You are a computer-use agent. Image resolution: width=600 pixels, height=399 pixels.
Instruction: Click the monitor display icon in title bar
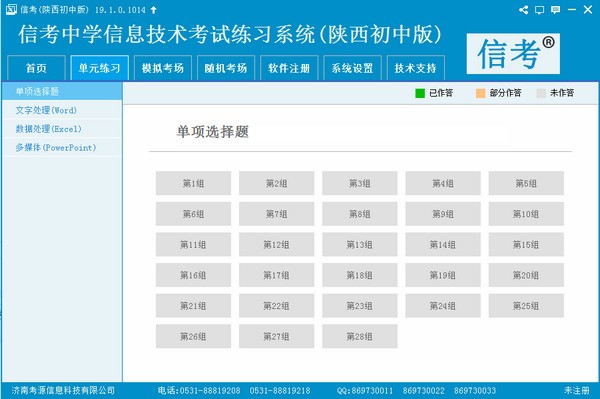(540, 10)
